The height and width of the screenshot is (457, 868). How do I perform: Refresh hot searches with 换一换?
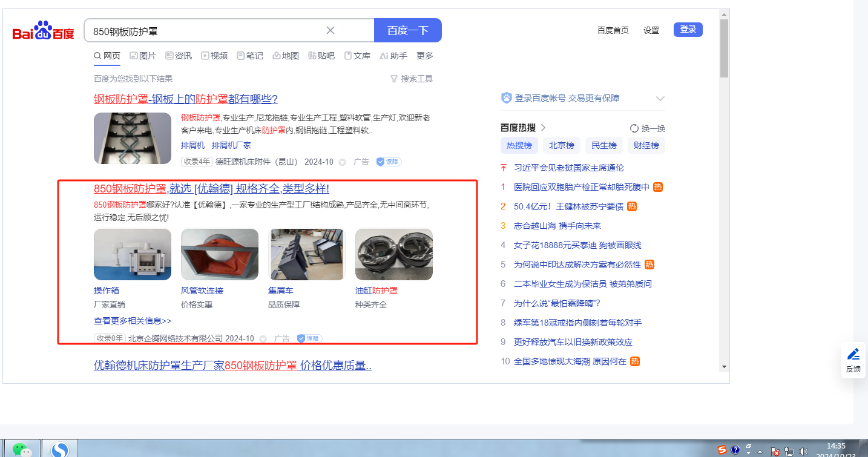(x=648, y=128)
